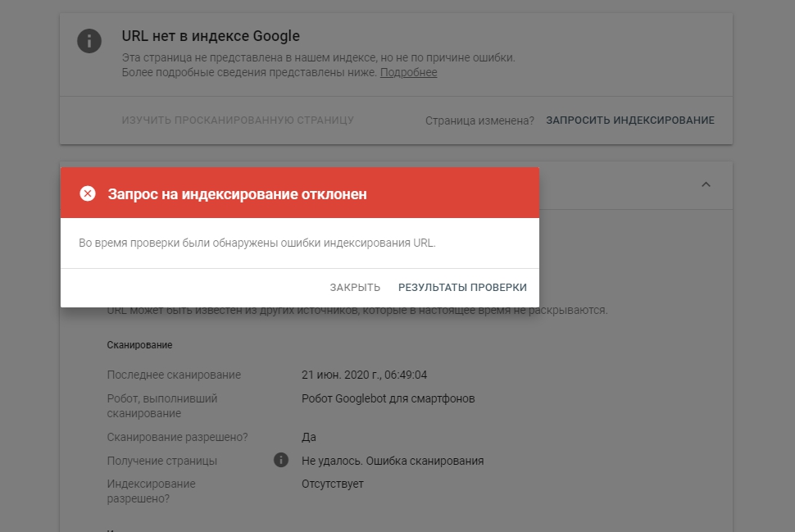Click the Запрос на индексирование отклонен header
Screen dimensions: 795x532
pyautogui.click(x=238, y=194)
